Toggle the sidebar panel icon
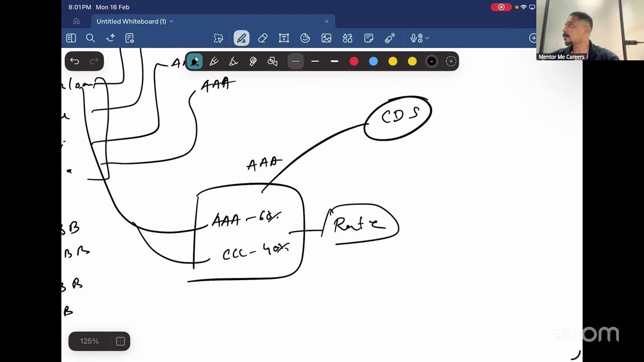Image resolution: width=644 pixels, height=362 pixels. point(71,38)
